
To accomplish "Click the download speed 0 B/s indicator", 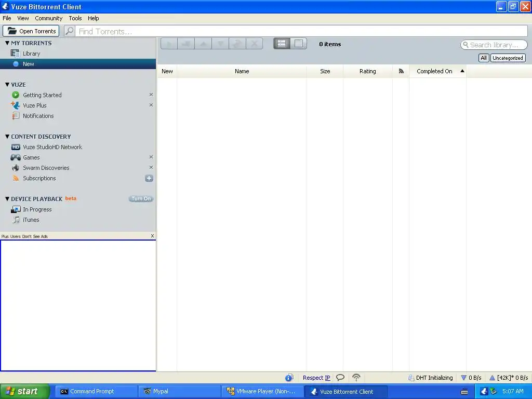I will (471, 378).
